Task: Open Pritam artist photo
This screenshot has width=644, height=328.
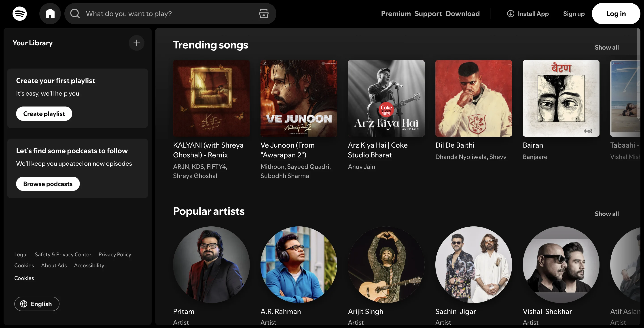Action: (x=211, y=265)
